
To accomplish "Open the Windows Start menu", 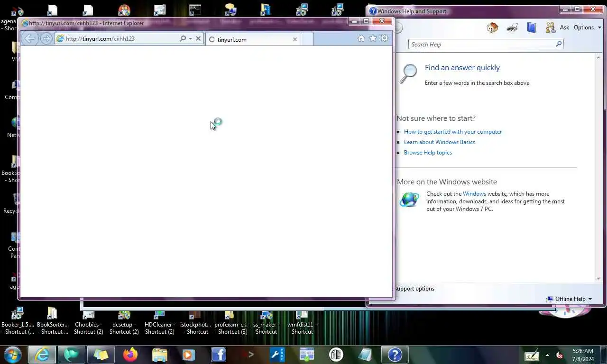I will point(13,354).
